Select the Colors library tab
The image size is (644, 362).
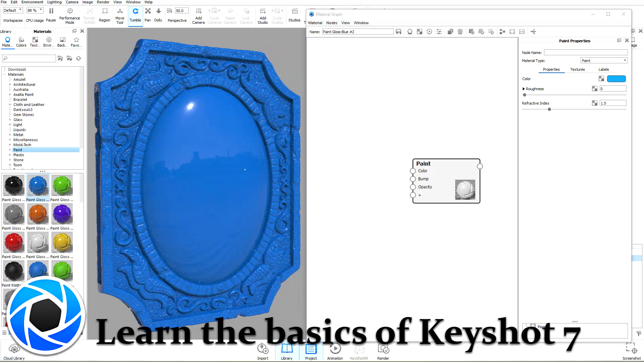click(x=21, y=42)
